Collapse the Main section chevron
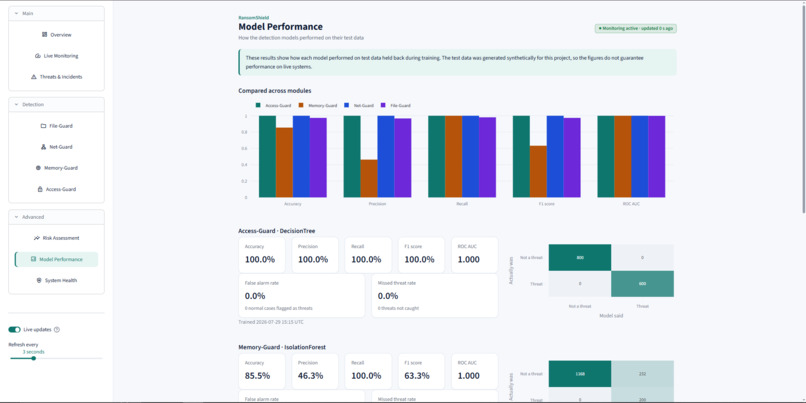 (x=16, y=13)
